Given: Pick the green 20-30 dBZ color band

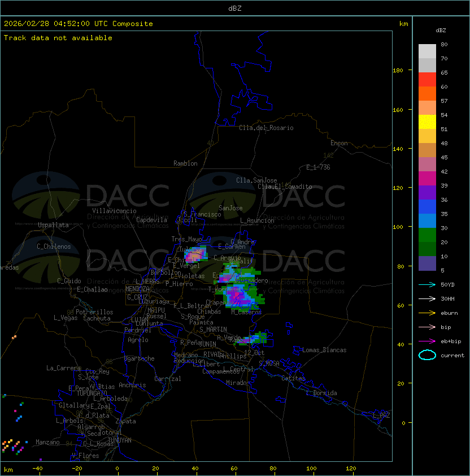Looking at the screenshot, I should click(x=427, y=235).
